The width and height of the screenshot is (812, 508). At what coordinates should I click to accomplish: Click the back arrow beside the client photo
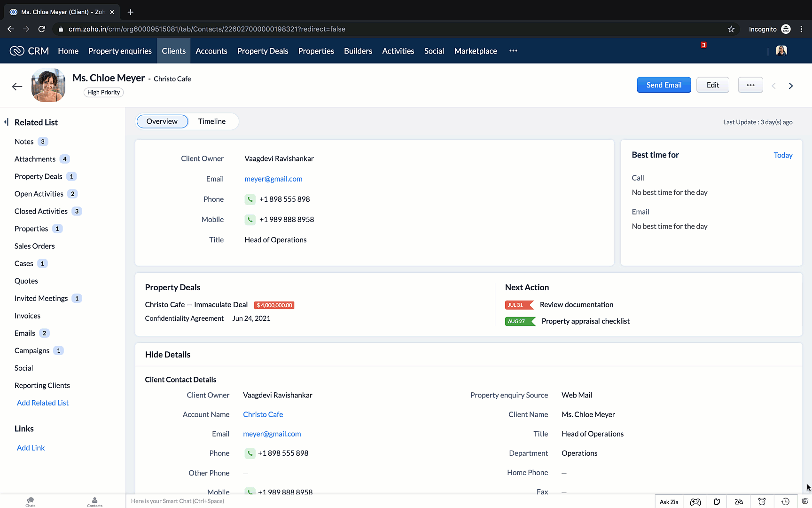(x=17, y=87)
